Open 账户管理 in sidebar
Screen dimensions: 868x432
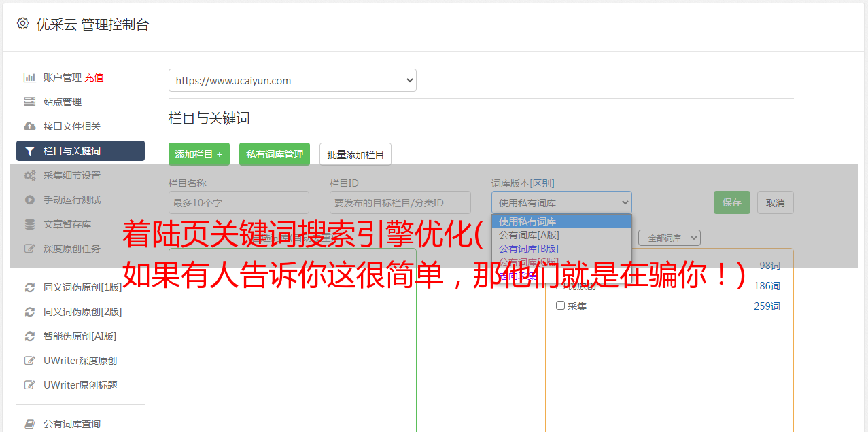63,77
